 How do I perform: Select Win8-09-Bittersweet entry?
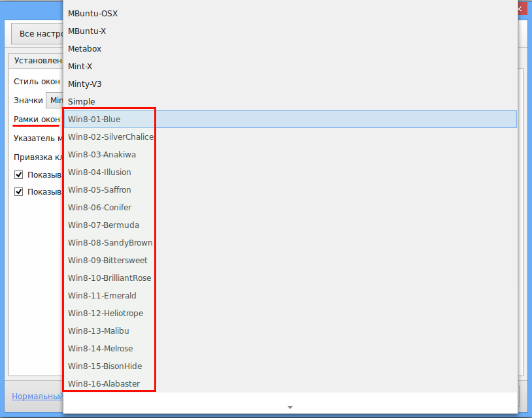click(290, 261)
